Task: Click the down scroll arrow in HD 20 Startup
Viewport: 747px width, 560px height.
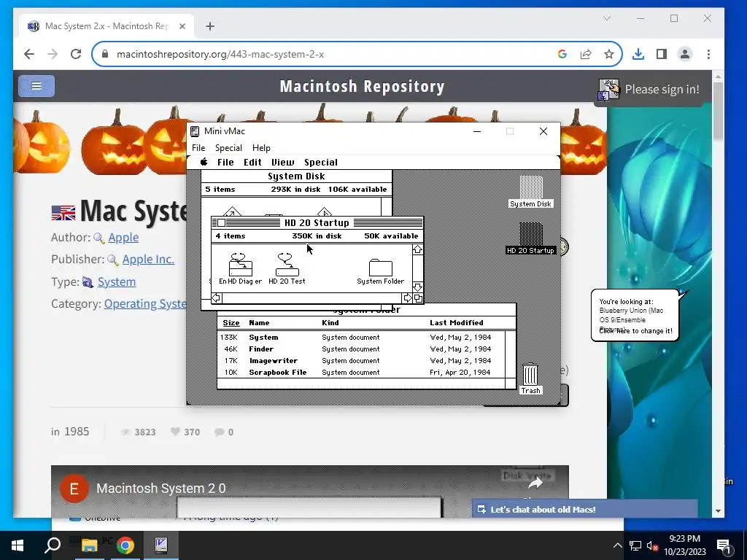Action: (x=418, y=287)
